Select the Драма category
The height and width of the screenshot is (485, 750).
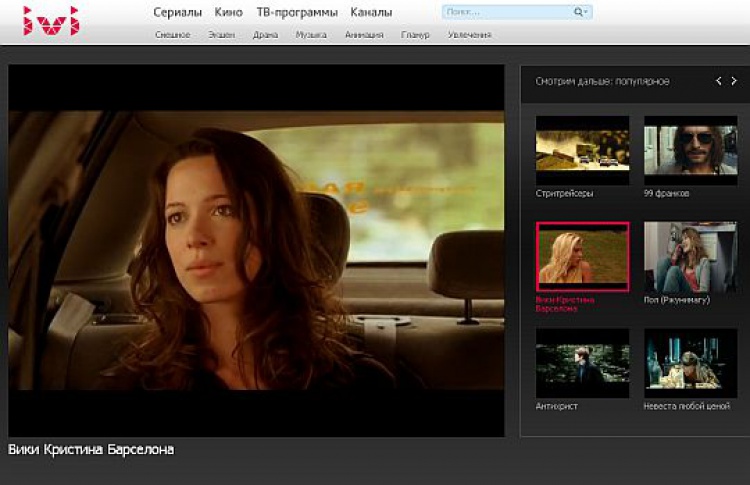[x=265, y=35]
